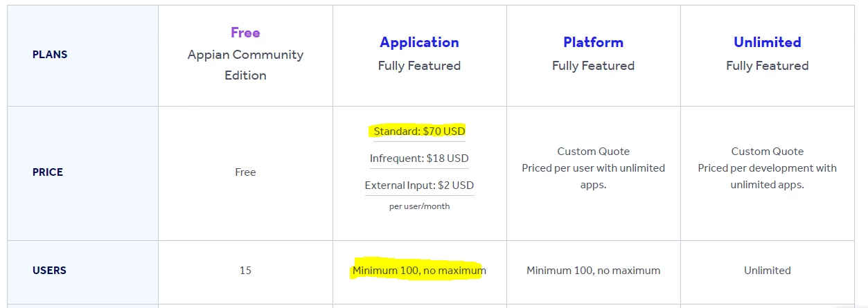868x308 pixels.
Task: Click Platform's Minimum 100, no maximum cell
Action: click(x=593, y=271)
